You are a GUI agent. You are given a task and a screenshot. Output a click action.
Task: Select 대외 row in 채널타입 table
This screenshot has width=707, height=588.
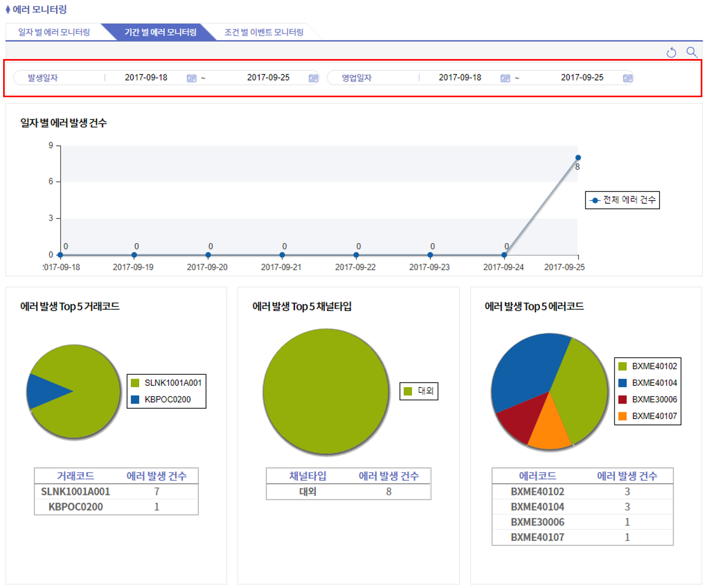[x=348, y=491]
